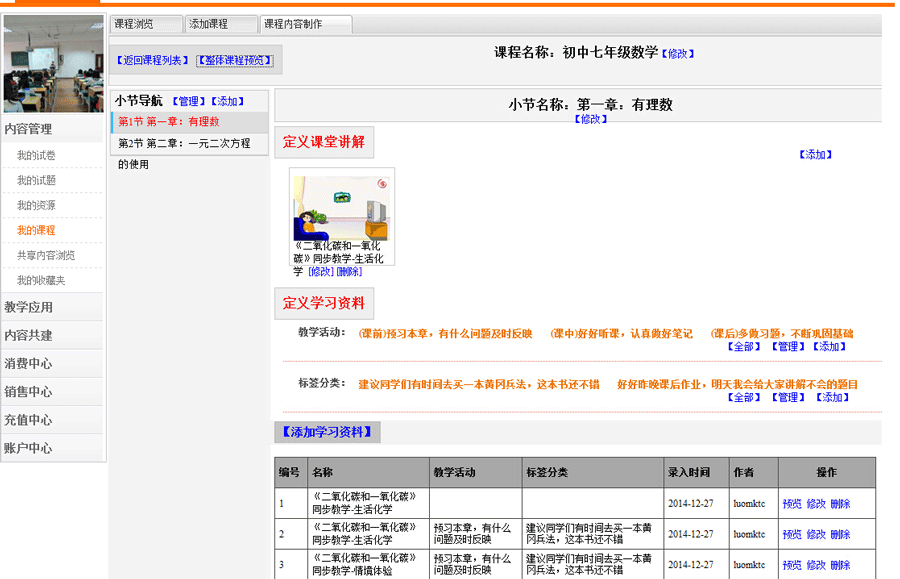The width and height of the screenshot is (900, 579).
Task: Click the 添加学习资料 button
Action: pyautogui.click(x=327, y=432)
